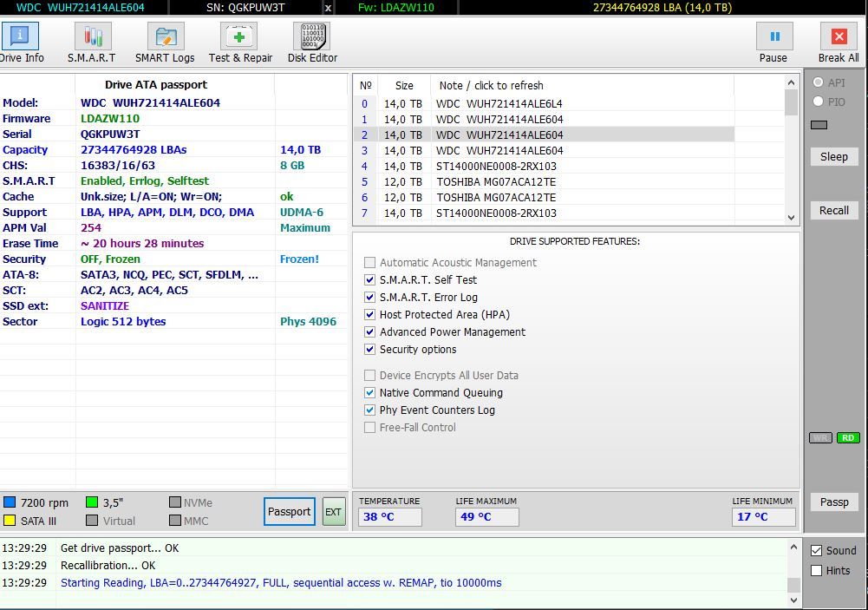Click the gray Virtual indicator square
The image size is (868, 610).
[92, 521]
